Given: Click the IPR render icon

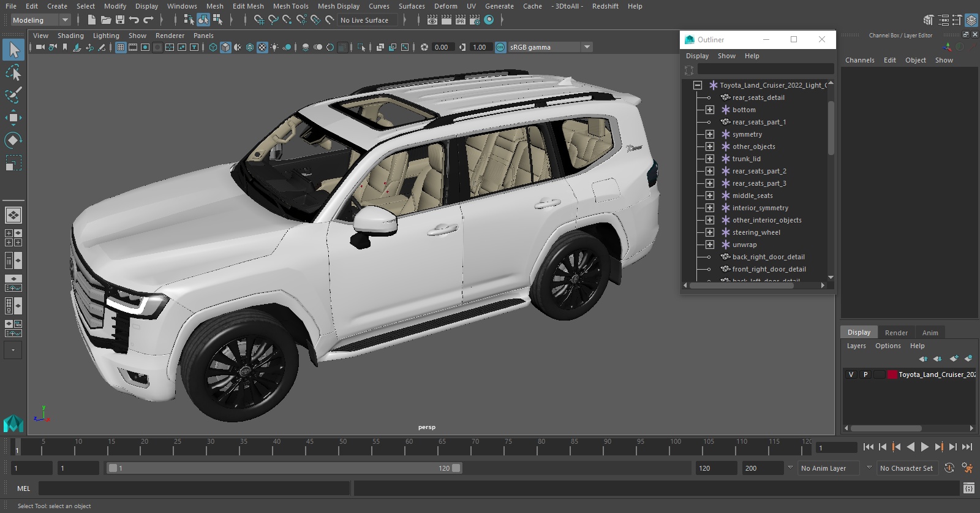Looking at the screenshot, I should click(461, 20).
